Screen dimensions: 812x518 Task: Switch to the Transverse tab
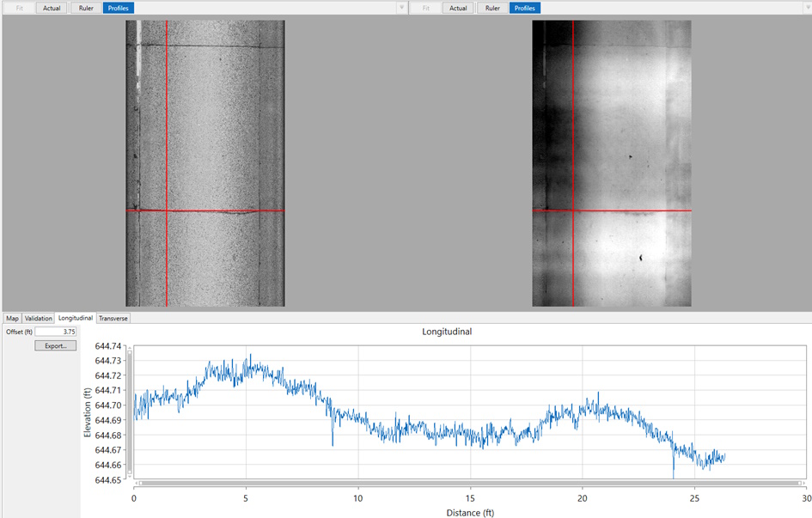click(113, 318)
